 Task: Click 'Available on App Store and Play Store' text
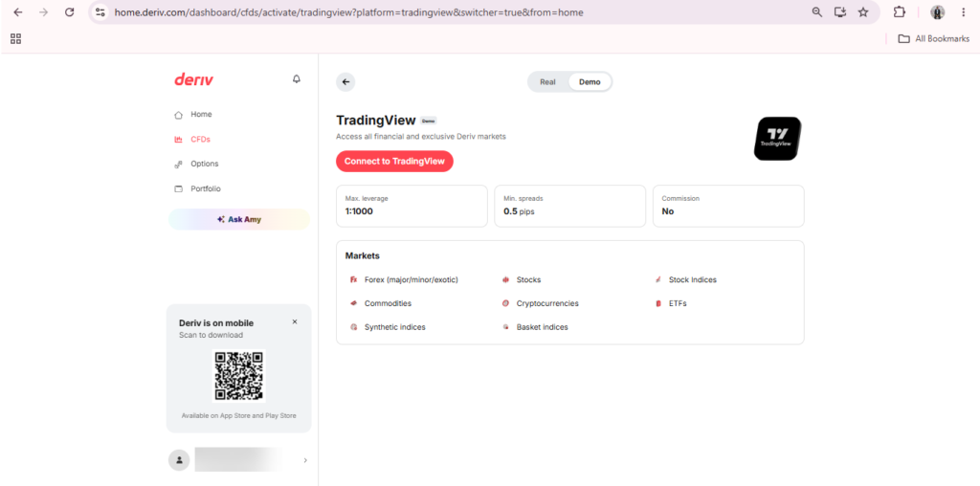pos(238,415)
